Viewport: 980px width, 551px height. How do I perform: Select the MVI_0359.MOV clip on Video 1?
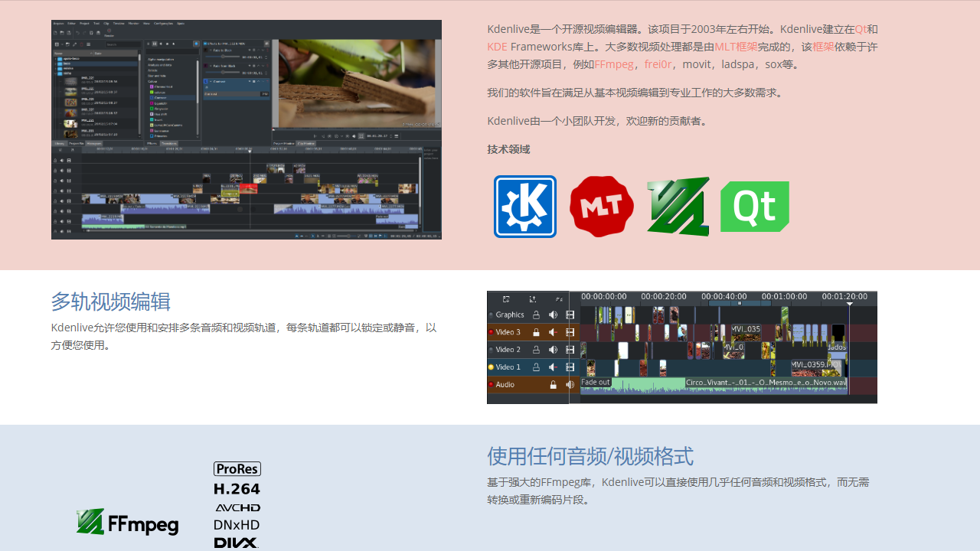point(817,368)
